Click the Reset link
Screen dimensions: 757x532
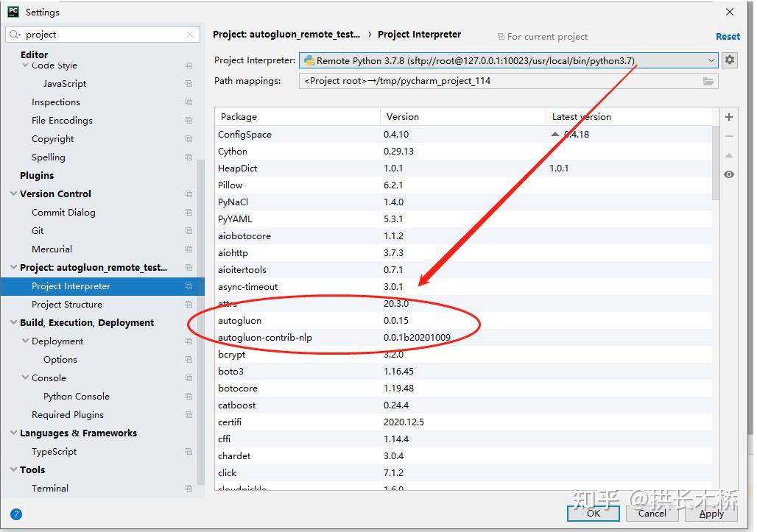728,36
